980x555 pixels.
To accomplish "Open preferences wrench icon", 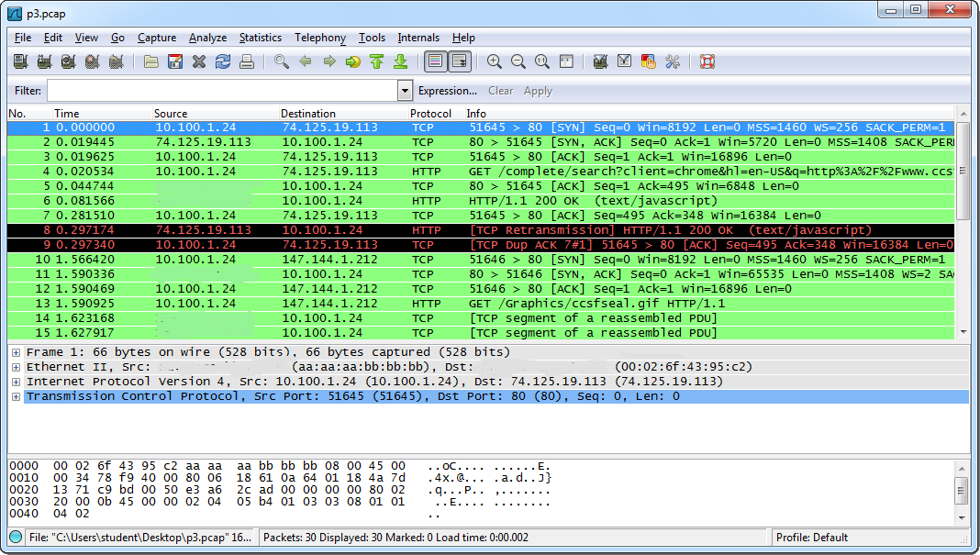I will [x=673, y=61].
